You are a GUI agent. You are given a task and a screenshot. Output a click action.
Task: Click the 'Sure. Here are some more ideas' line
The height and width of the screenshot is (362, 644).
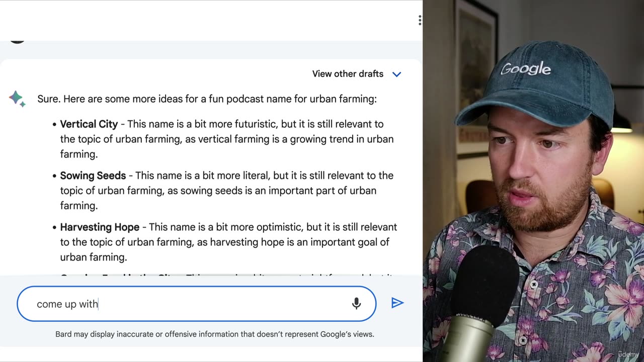(x=207, y=99)
